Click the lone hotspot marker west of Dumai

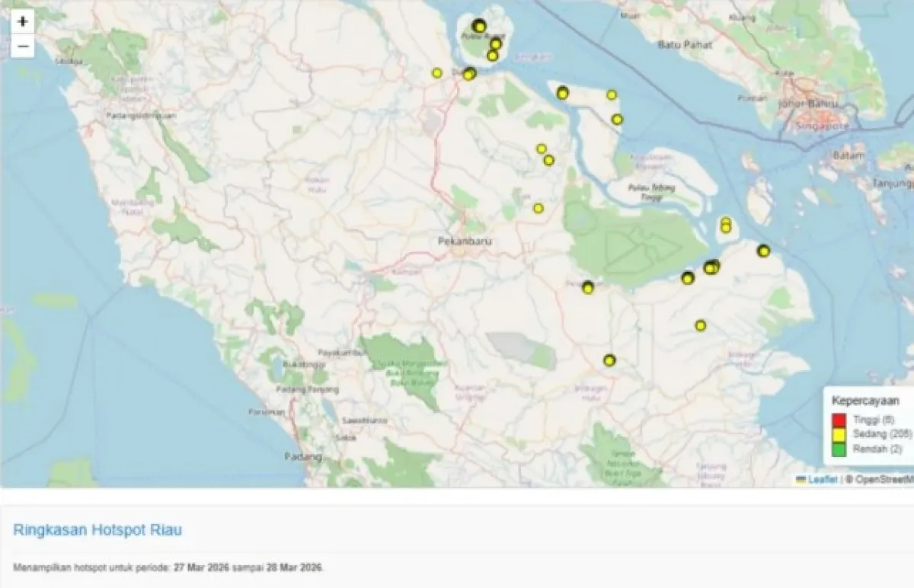coord(436,73)
